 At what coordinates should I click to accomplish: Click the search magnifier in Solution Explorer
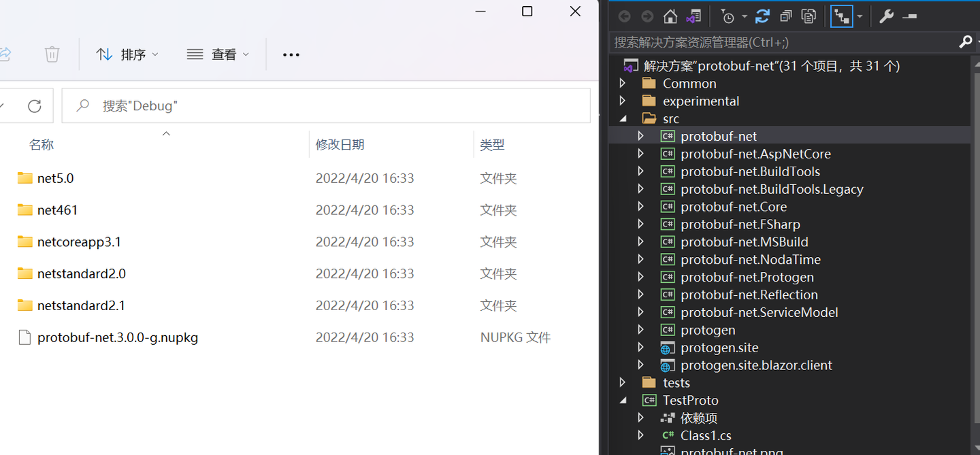[x=966, y=41]
